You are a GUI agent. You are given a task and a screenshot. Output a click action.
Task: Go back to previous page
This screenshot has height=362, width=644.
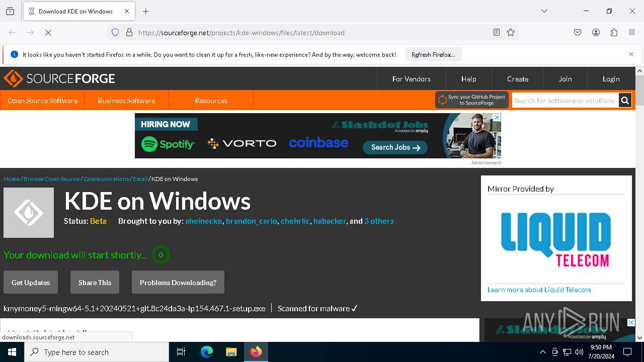click(12, 33)
